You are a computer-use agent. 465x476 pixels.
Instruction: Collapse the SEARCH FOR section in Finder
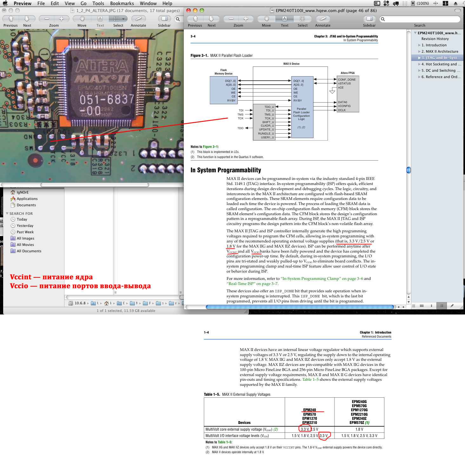pos(7,214)
